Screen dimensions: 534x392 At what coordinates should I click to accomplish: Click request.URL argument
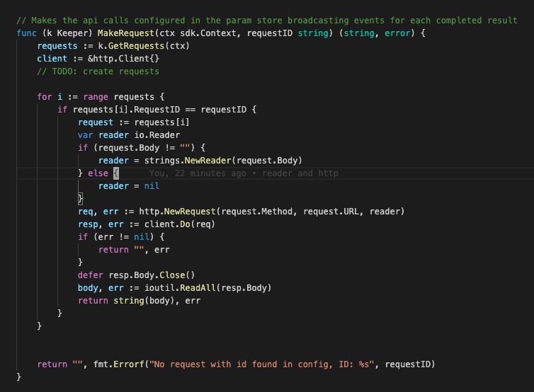[331, 212]
